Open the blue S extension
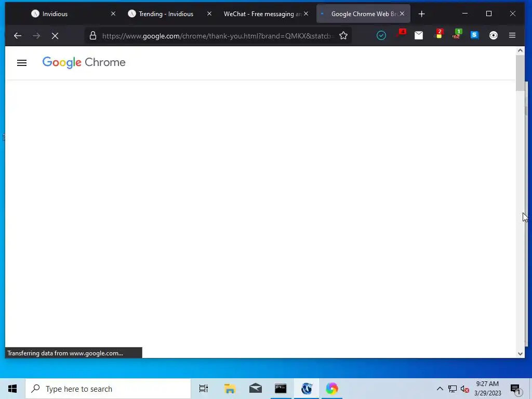532x399 pixels. click(474, 35)
